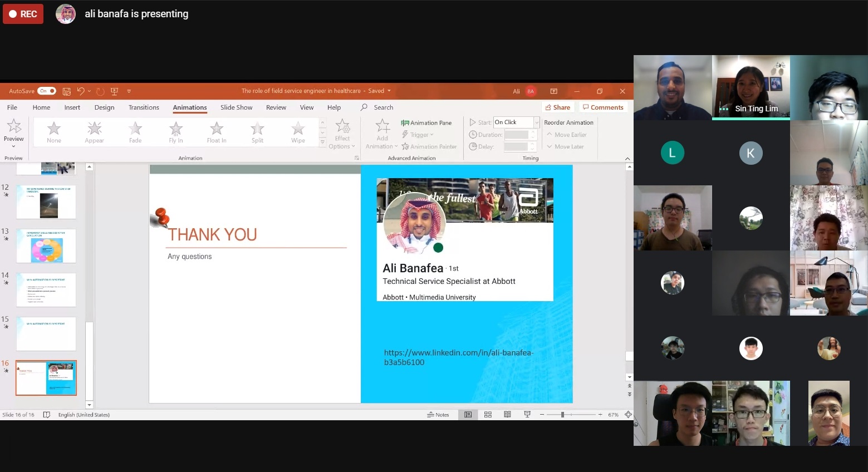Start Slide Show icon in status bar
This screenshot has width=868, height=472.
point(527,415)
